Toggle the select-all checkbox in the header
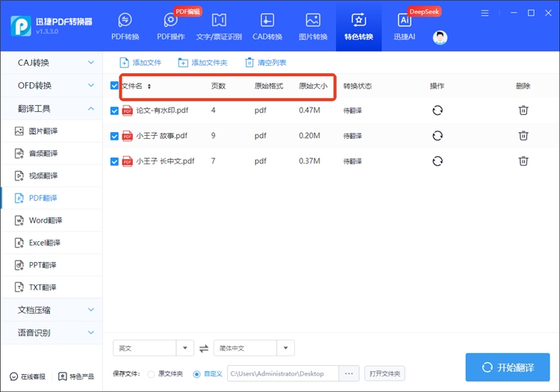Viewport: 560px width, 392px height. coord(114,86)
